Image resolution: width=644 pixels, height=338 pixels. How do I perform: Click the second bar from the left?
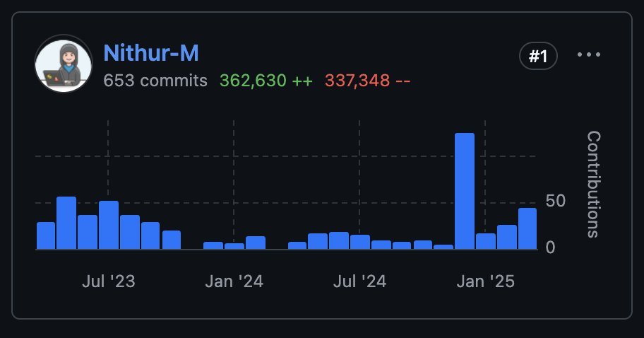click(x=66, y=223)
